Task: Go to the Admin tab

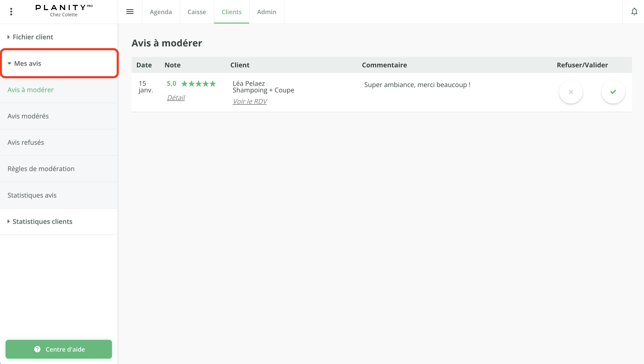Action: [x=266, y=12]
